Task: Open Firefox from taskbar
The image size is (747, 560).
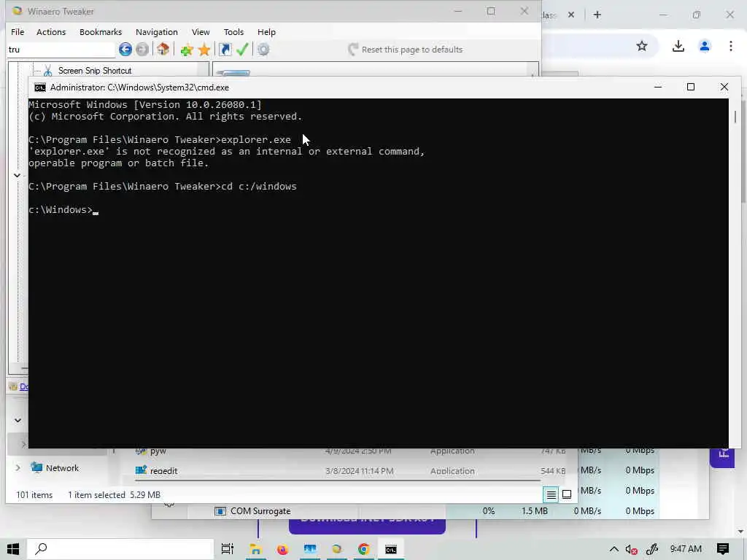Action: pyautogui.click(x=282, y=549)
